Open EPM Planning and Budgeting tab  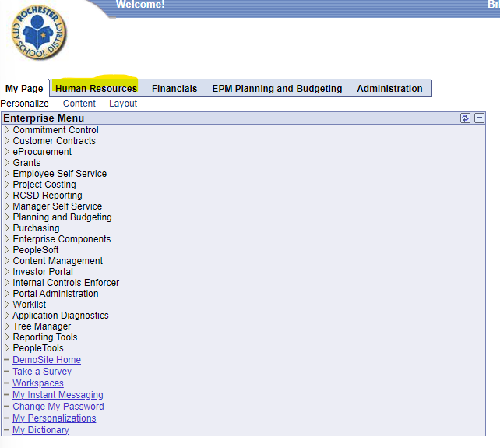[x=277, y=88]
